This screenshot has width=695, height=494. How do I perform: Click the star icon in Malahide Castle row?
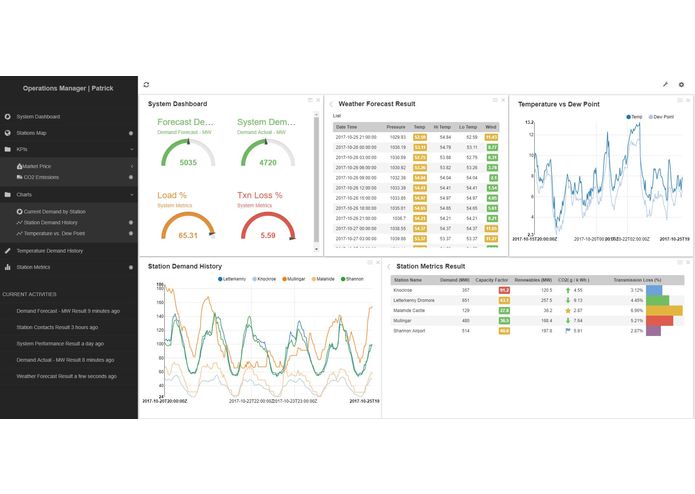tap(568, 311)
